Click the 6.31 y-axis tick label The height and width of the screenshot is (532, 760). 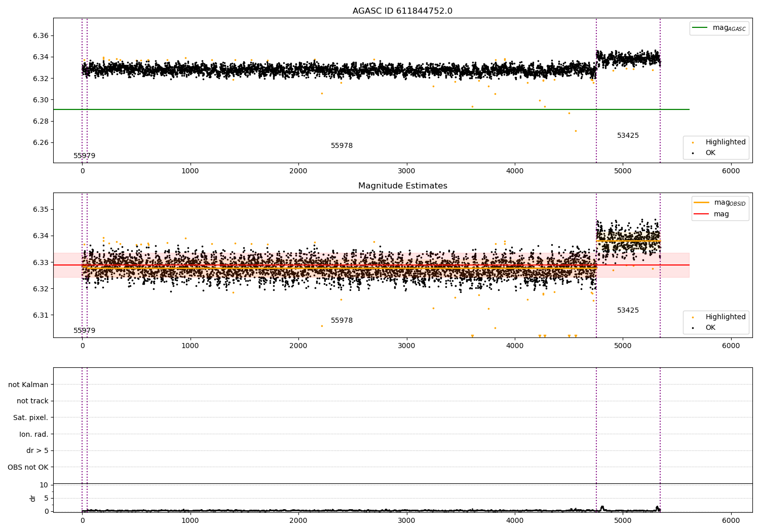pyautogui.click(x=41, y=315)
